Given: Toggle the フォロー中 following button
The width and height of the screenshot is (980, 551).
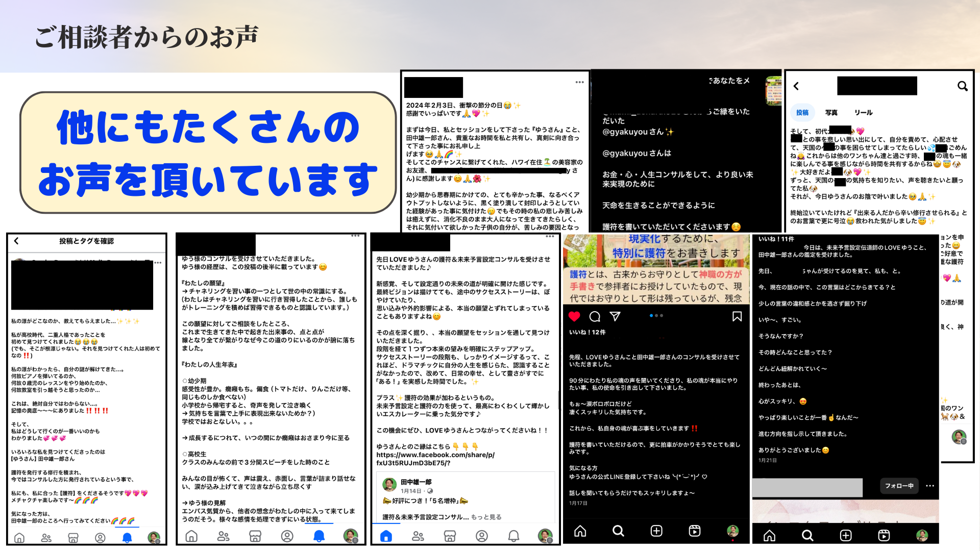Looking at the screenshot, I should tap(899, 486).
